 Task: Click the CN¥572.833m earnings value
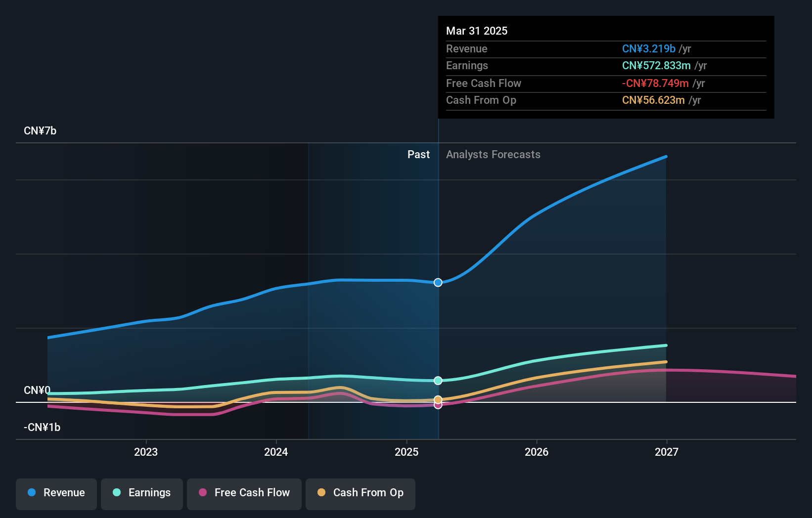656,66
